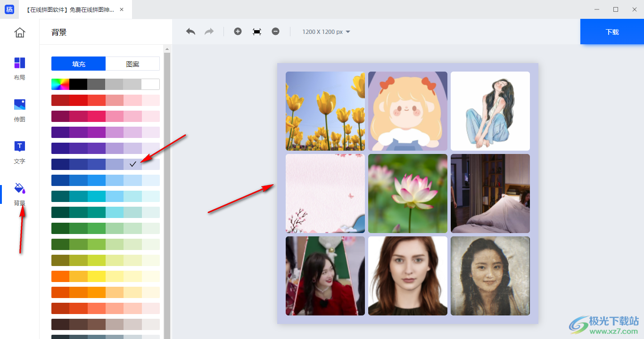This screenshot has height=339, width=644.
Task: Pick the hot pink swatch in magenta row
Action: [96, 116]
